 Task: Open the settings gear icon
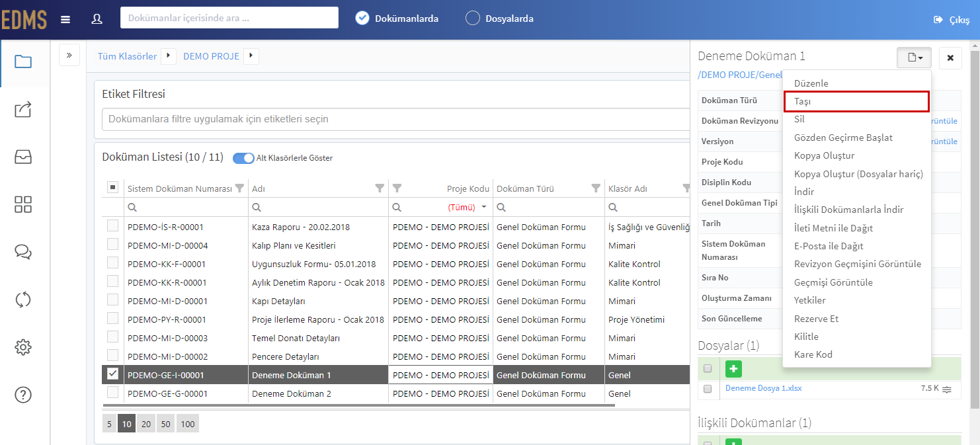(x=23, y=347)
